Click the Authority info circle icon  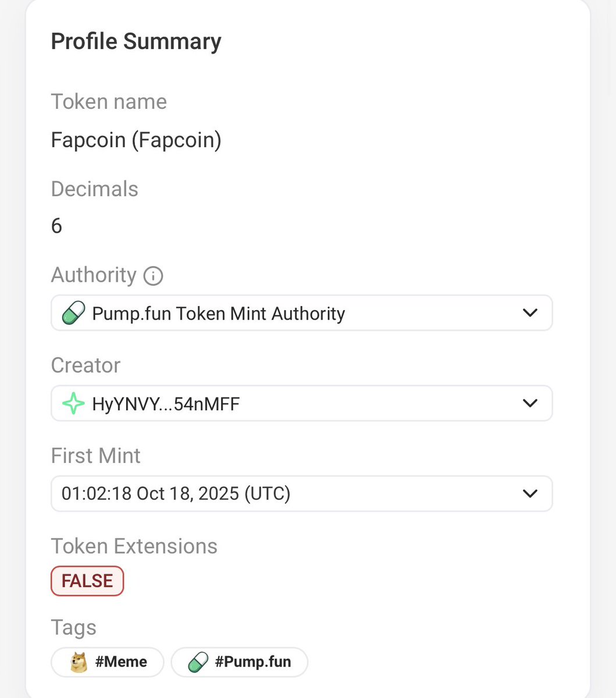153,275
